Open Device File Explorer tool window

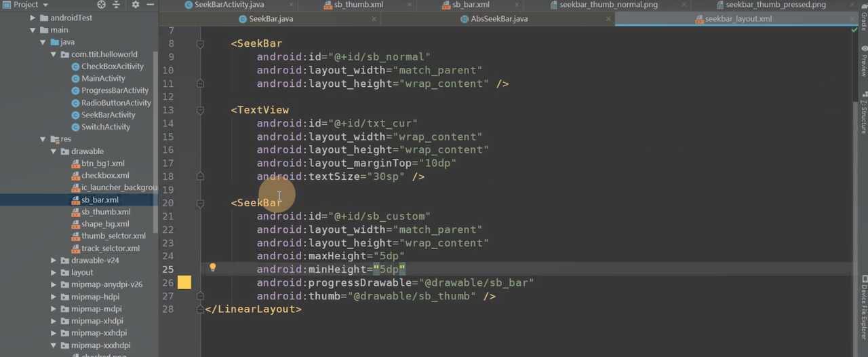pyautogui.click(x=863, y=307)
